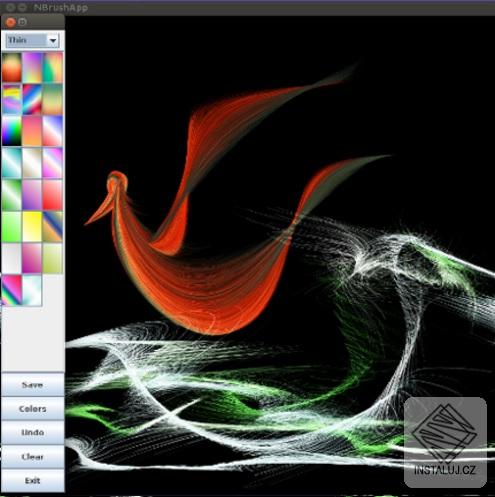
Task: Open the Thin brush type dropdown
Action: coord(32,40)
